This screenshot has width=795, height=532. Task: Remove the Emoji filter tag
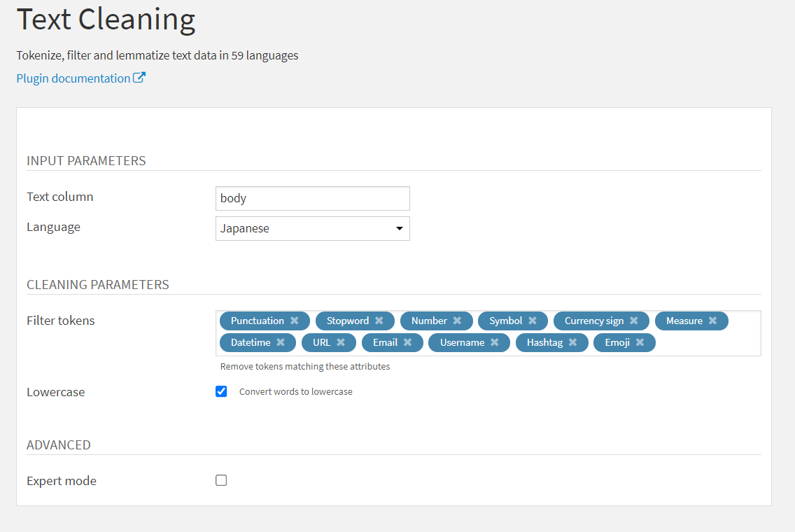640,342
